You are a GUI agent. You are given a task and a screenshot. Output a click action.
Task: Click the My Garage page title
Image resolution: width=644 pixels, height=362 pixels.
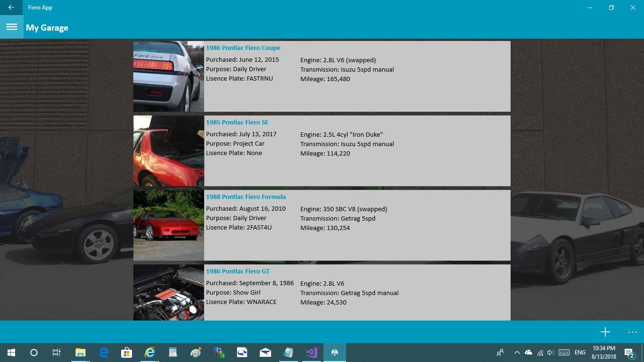click(x=47, y=28)
